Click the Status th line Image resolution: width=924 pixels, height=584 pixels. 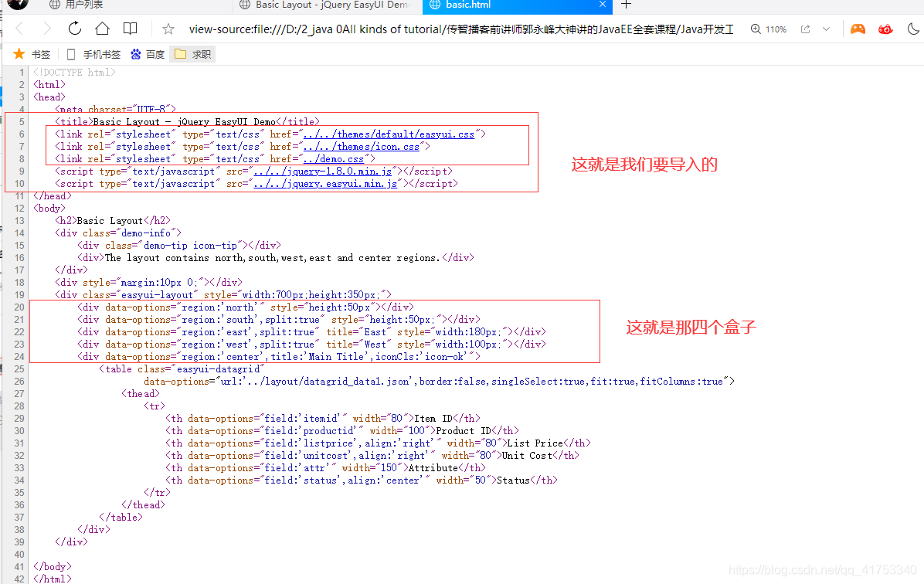click(x=362, y=480)
